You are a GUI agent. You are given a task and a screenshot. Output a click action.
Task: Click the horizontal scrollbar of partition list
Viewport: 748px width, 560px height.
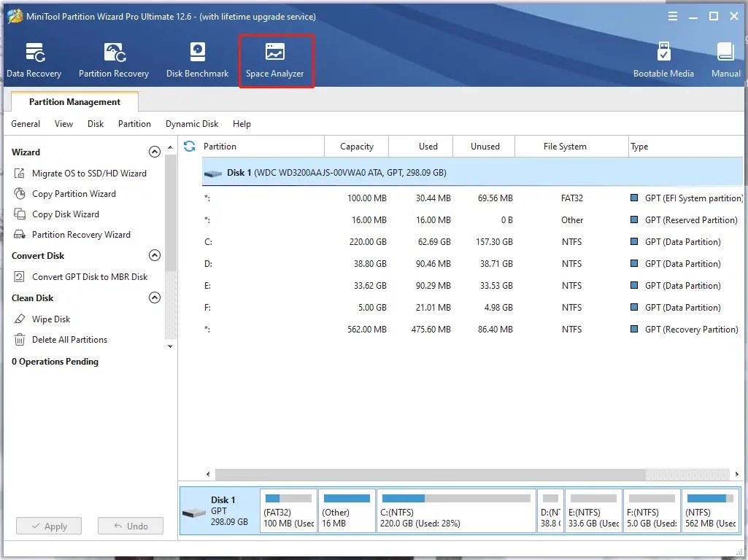point(429,474)
